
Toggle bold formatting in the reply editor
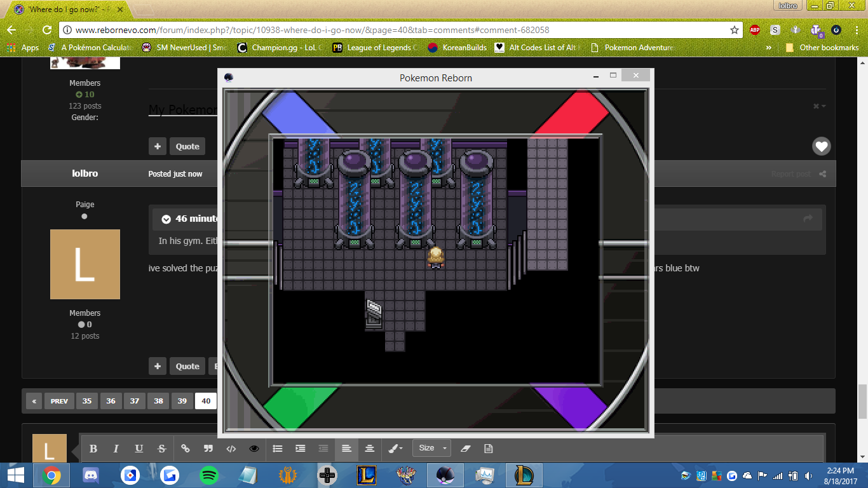[93, 449]
